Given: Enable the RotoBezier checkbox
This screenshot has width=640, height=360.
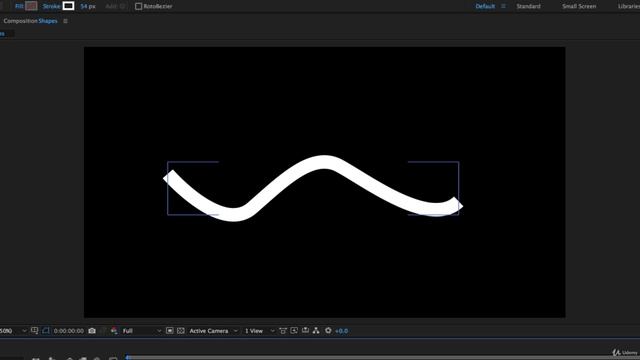Looking at the screenshot, I should click(138, 7).
